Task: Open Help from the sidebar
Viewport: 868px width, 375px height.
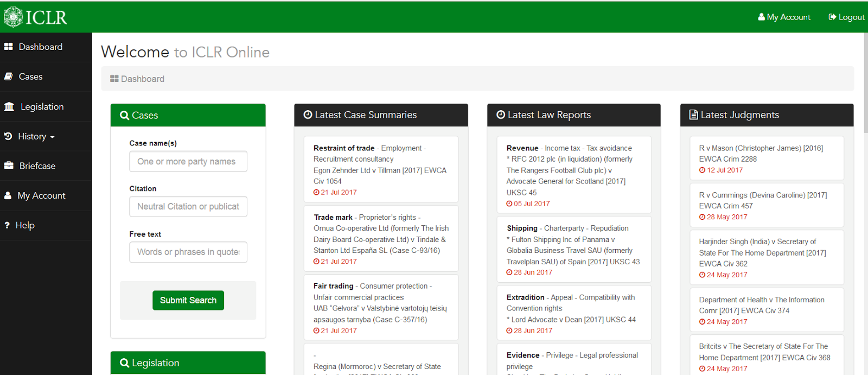Action: click(46, 225)
